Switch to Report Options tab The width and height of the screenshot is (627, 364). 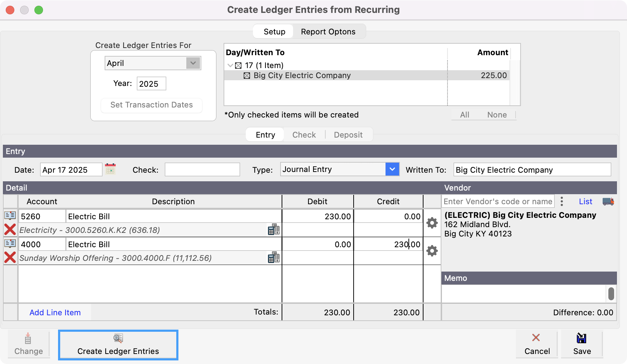point(328,32)
